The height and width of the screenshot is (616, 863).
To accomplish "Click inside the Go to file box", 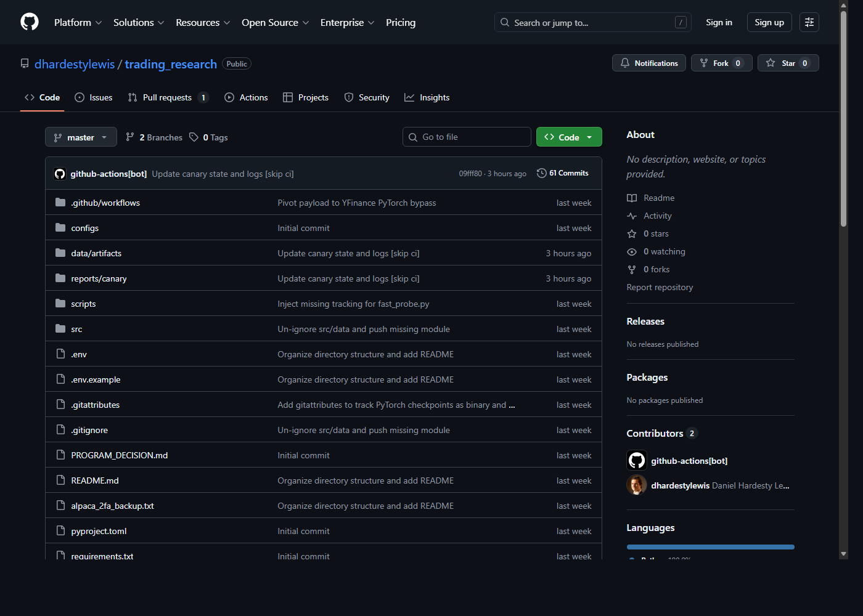I will point(467,137).
